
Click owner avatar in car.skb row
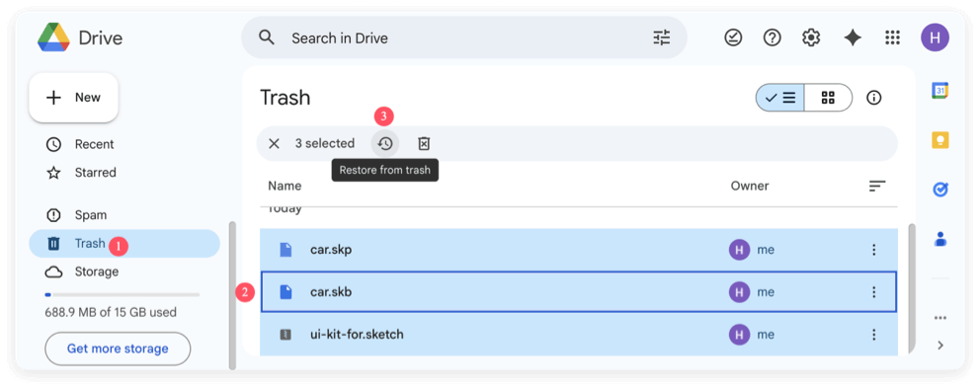(x=739, y=292)
